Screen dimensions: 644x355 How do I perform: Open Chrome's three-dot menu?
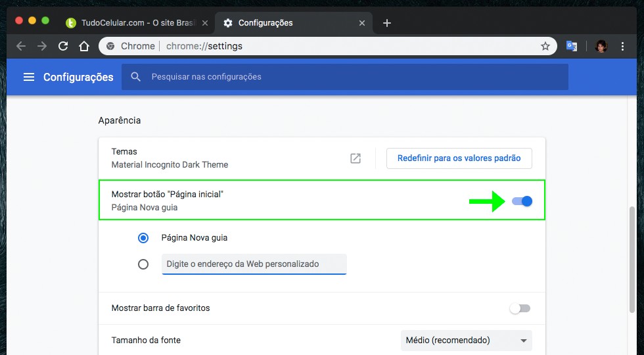coord(622,46)
